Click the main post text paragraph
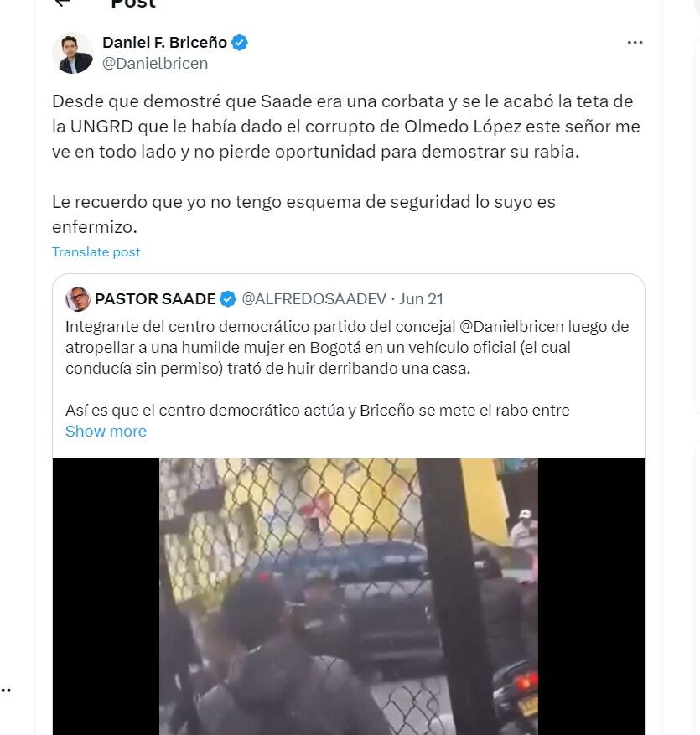 coord(346,164)
